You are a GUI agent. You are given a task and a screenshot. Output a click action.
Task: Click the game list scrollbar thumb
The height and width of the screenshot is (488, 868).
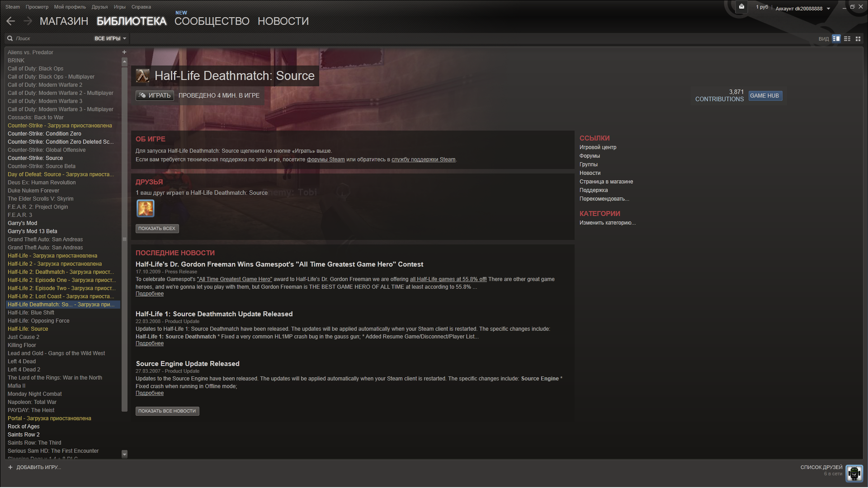tap(124, 239)
